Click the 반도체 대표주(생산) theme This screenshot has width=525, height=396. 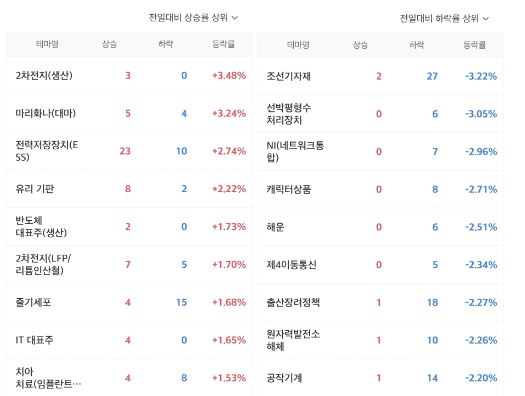click(41, 227)
